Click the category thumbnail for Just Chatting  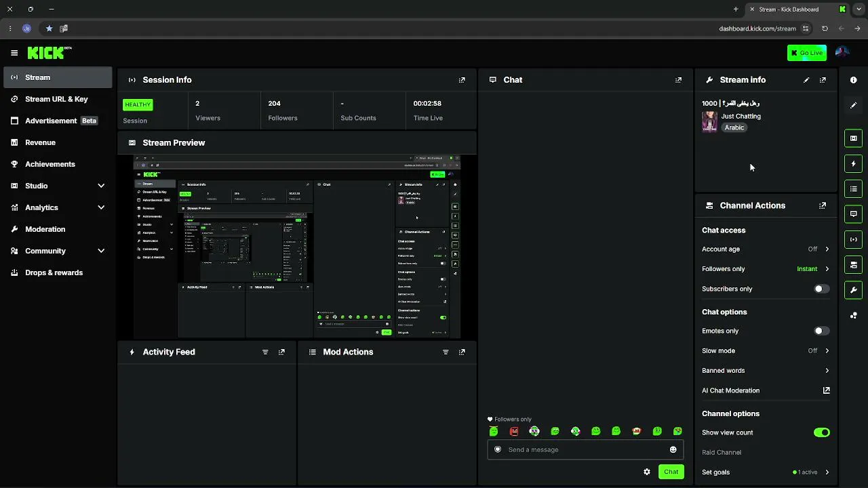point(709,121)
